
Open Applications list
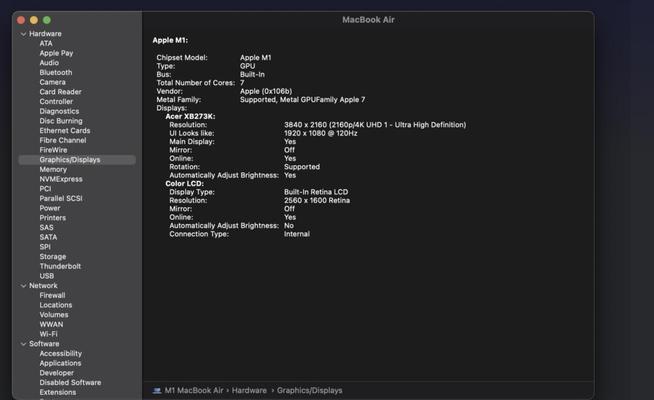60,363
